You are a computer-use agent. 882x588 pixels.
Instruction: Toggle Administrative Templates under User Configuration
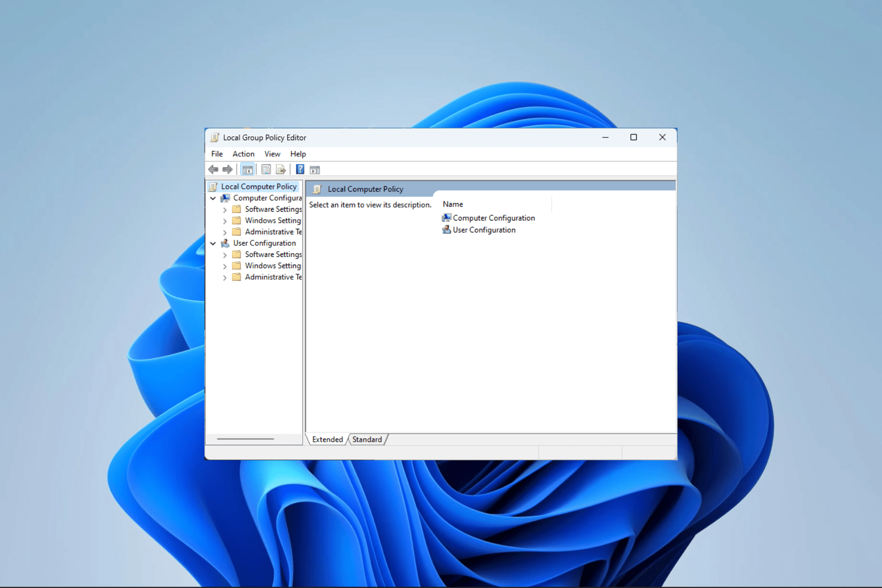point(225,276)
